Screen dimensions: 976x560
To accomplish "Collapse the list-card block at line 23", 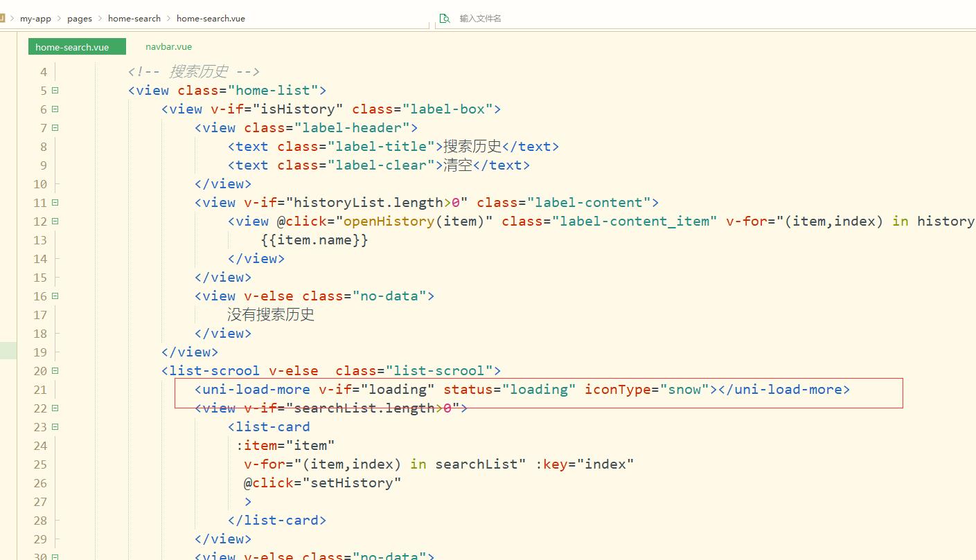I will click(x=55, y=427).
